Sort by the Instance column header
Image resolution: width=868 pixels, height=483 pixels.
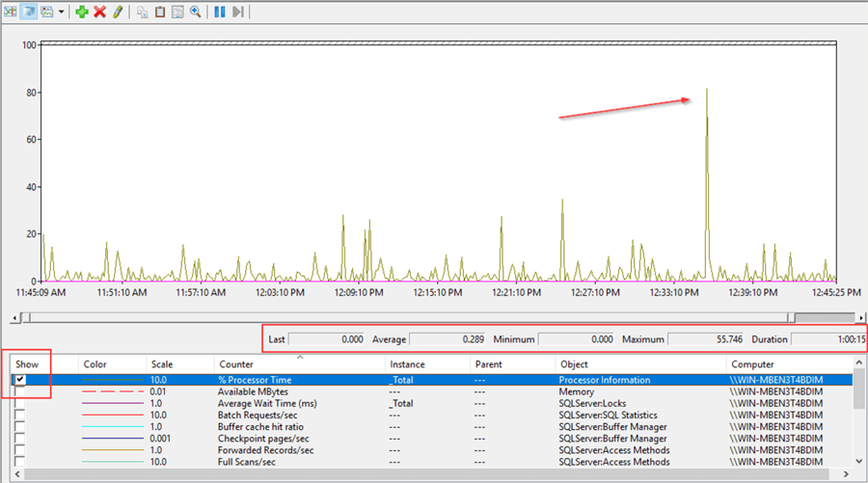pos(427,364)
